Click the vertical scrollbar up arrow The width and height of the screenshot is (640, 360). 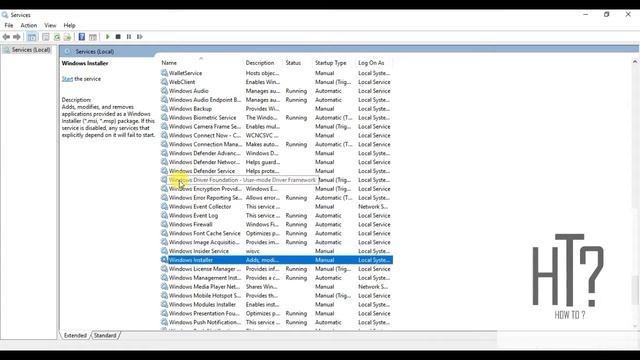[635, 62]
